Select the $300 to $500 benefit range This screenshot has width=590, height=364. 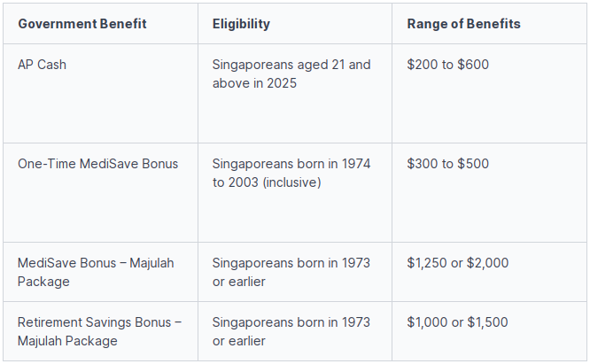click(447, 164)
